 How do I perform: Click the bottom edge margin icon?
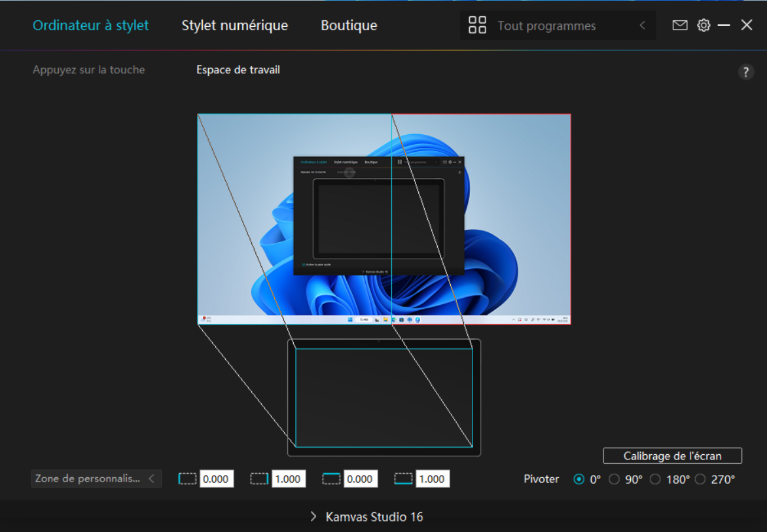(404, 479)
